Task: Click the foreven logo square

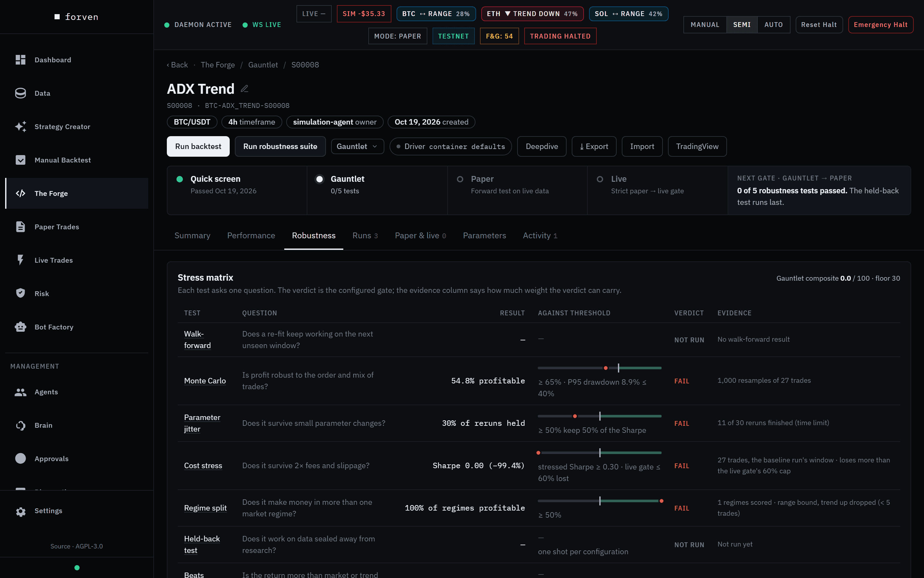Action: point(57,17)
